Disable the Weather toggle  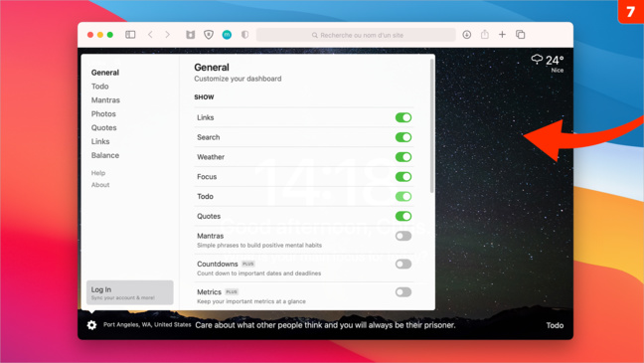click(x=403, y=157)
